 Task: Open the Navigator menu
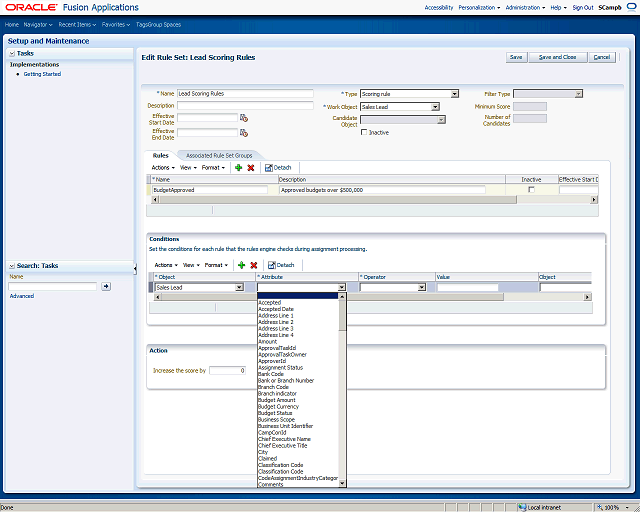[x=38, y=24]
